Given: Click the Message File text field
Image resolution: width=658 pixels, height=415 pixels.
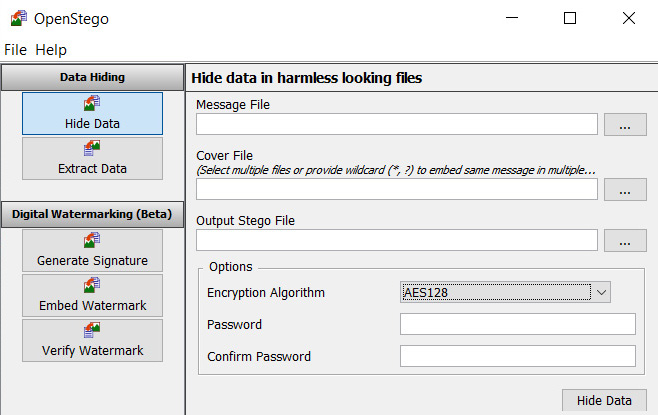Looking at the screenshot, I should click(397, 124).
